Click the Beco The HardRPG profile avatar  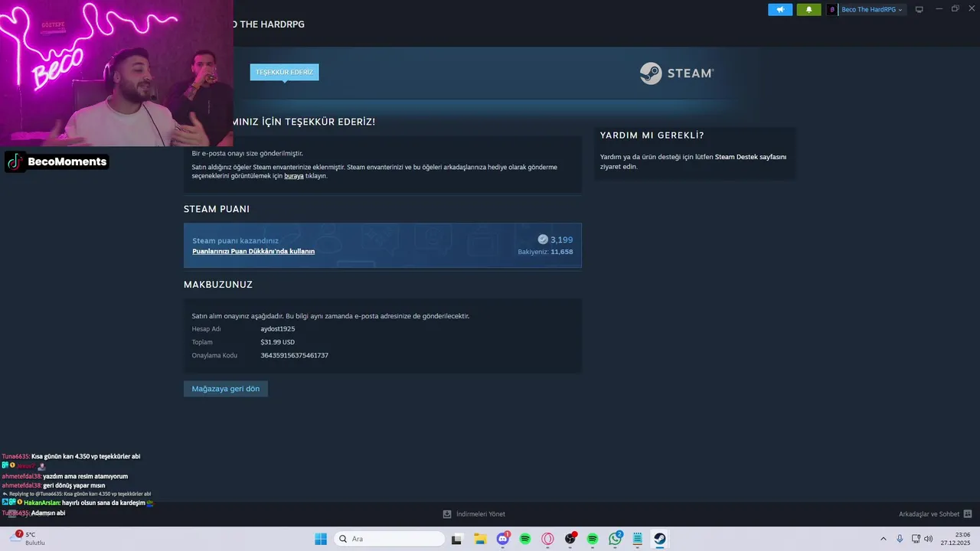(832, 9)
